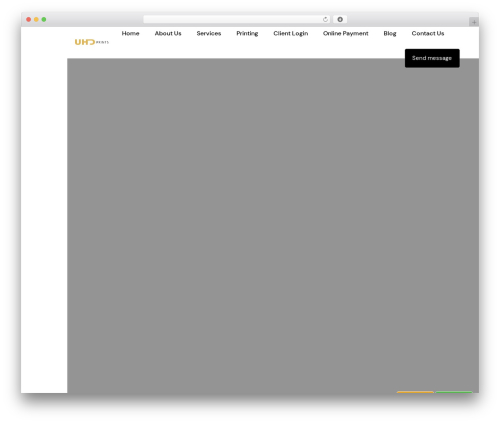This screenshot has height=423, width=500.
Task: Reload page using refresh icon
Action: pos(325,19)
